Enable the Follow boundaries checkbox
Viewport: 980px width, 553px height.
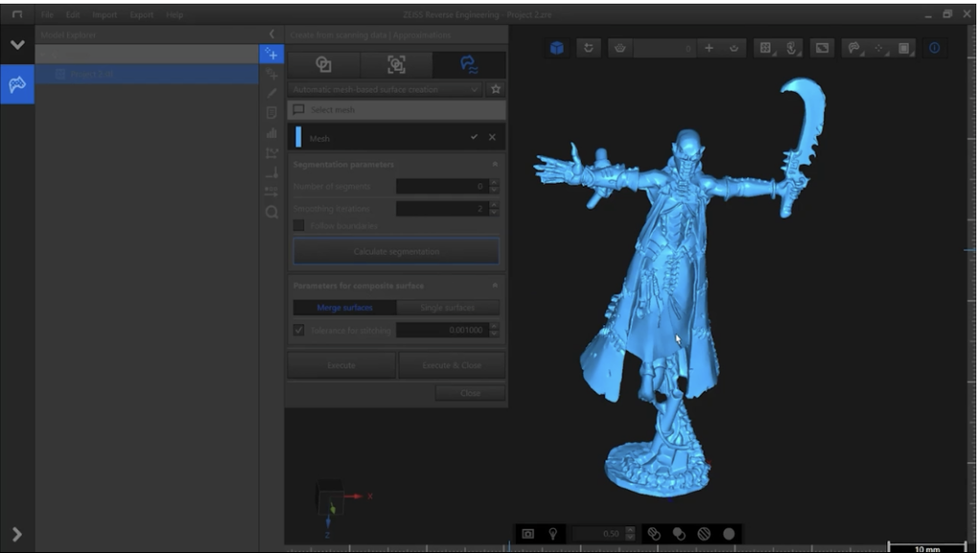[x=300, y=226]
